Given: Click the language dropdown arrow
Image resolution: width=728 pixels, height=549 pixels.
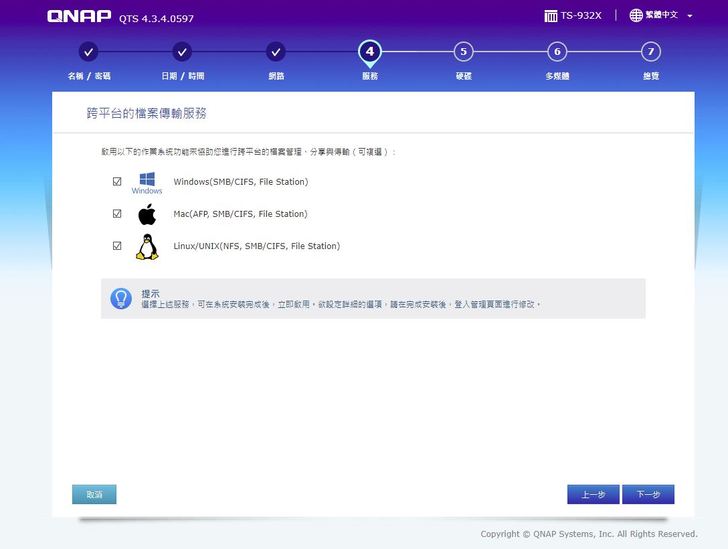Looking at the screenshot, I should coord(689,16).
